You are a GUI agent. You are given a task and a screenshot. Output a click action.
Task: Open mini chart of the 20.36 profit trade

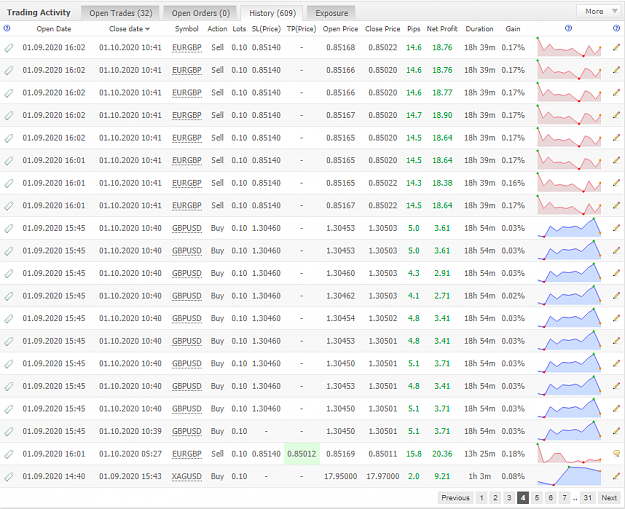click(569, 454)
